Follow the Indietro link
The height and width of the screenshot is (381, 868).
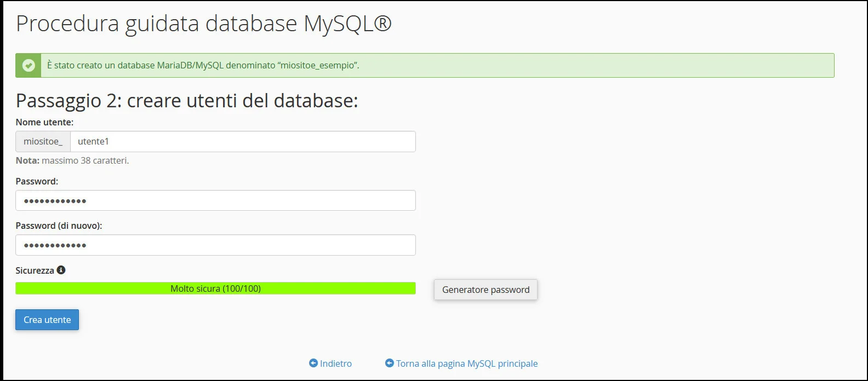335,363
